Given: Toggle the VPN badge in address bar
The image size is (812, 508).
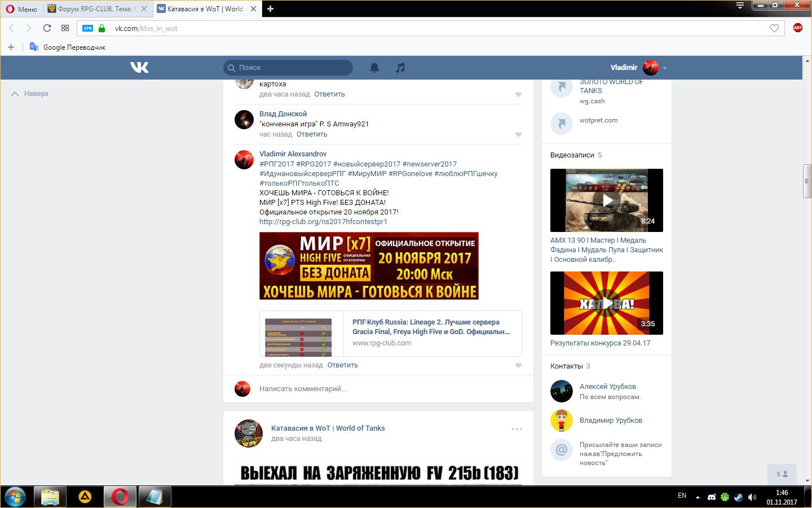Looking at the screenshot, I should pos(87,28).
